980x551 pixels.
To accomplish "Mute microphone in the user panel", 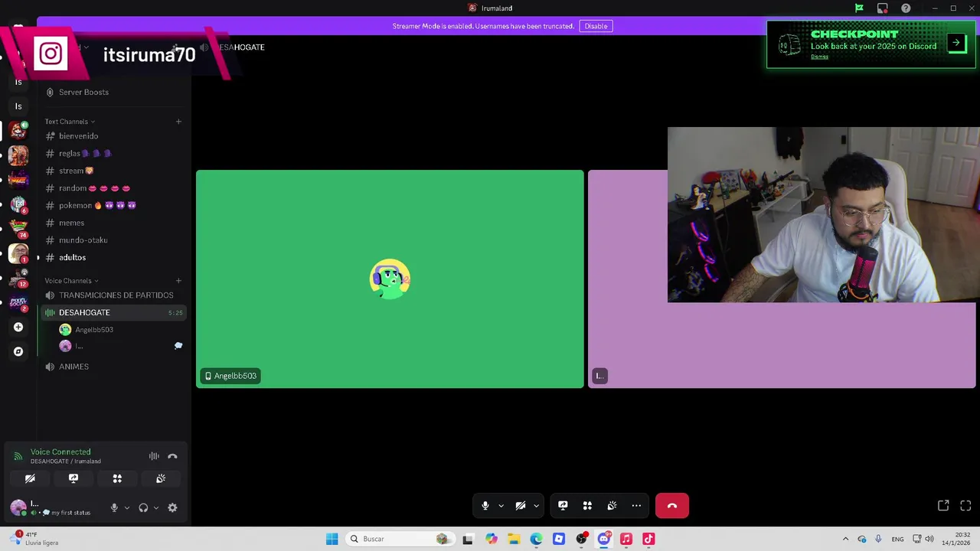I will click(114, 507).
